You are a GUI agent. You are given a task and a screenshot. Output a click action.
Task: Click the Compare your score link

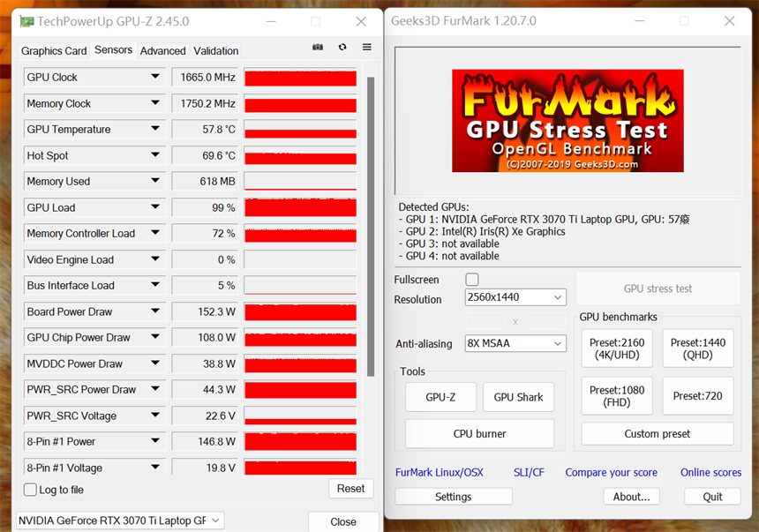click(x=612, y=473)
